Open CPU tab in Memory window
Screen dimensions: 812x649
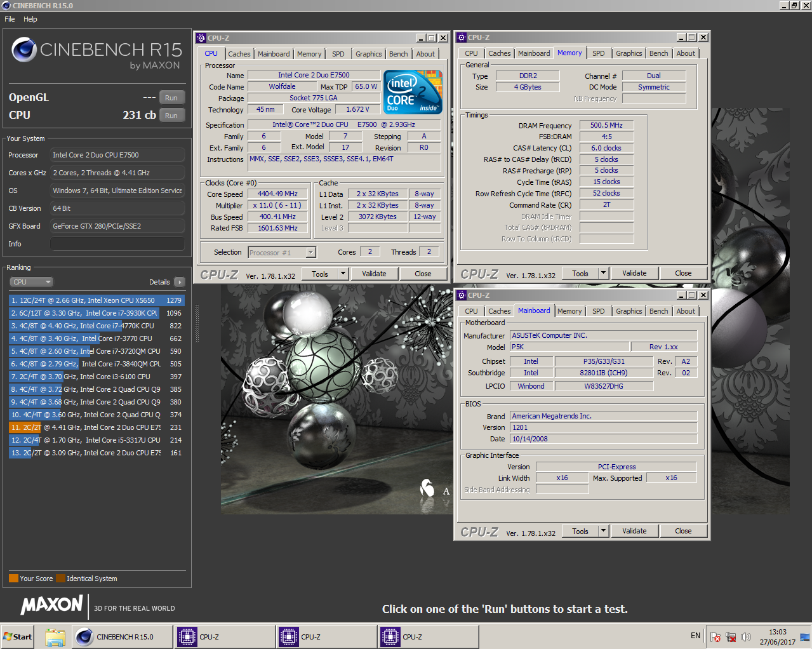point(471,53)
